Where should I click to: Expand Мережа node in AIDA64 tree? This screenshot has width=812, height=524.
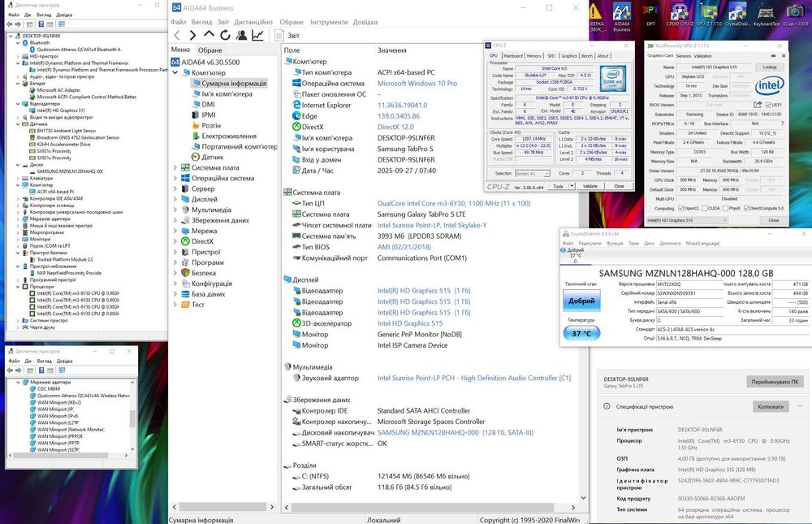point(175,231)
